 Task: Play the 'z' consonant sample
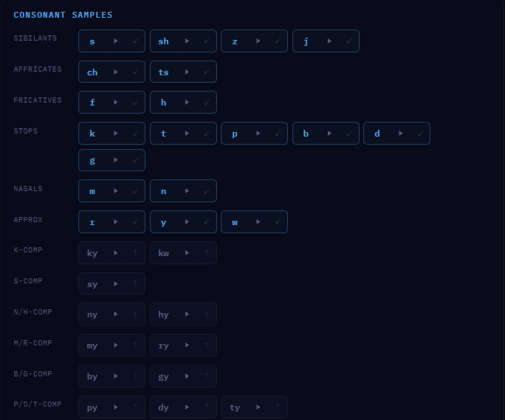[258, 41]
